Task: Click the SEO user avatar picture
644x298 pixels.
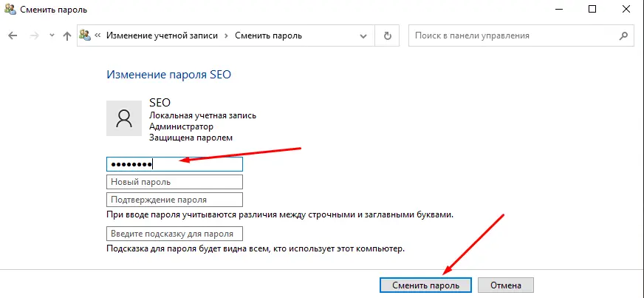Action: 125,118
